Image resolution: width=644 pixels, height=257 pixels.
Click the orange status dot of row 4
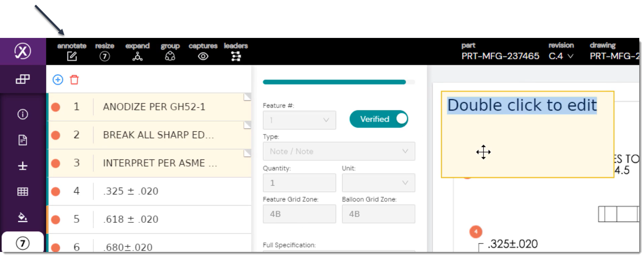pyautogui.click(x=55, y=192)
